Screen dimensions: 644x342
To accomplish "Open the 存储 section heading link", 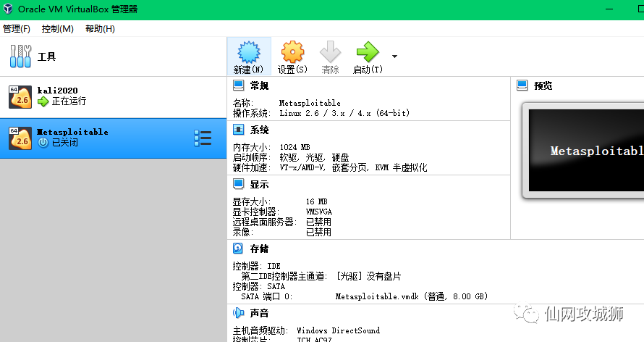I will (259, 249).
